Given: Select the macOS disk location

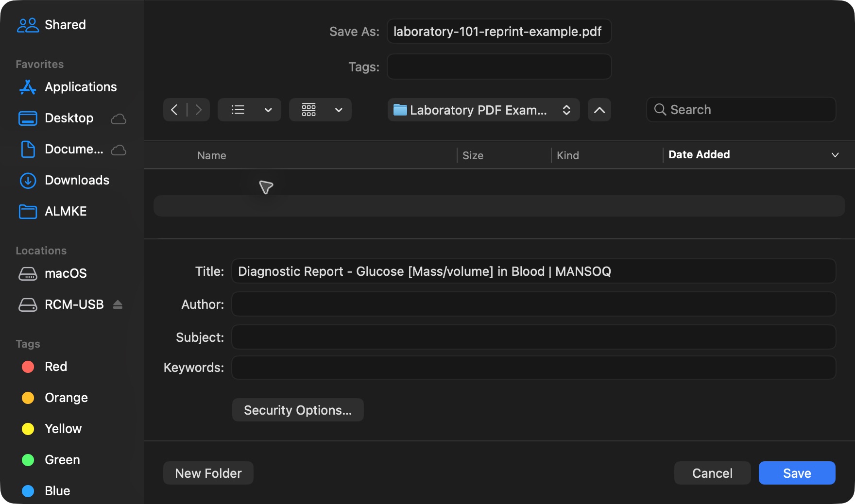Looking at the screenshot, I should (x=52, y=273).
